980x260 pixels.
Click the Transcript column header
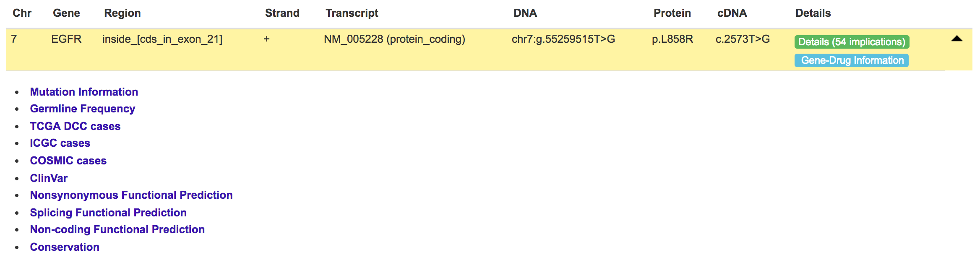[x=352, y=13]
